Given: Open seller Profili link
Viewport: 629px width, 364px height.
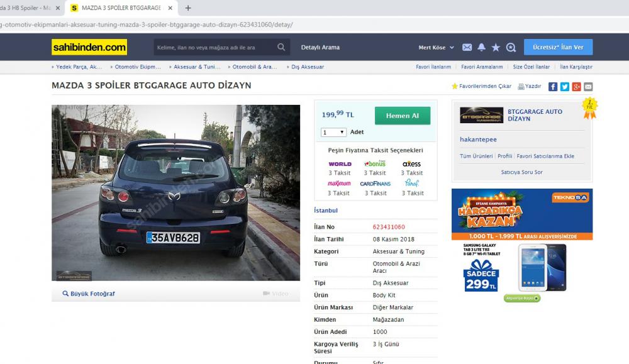Looking at the screenshot, I should point(504,156).
